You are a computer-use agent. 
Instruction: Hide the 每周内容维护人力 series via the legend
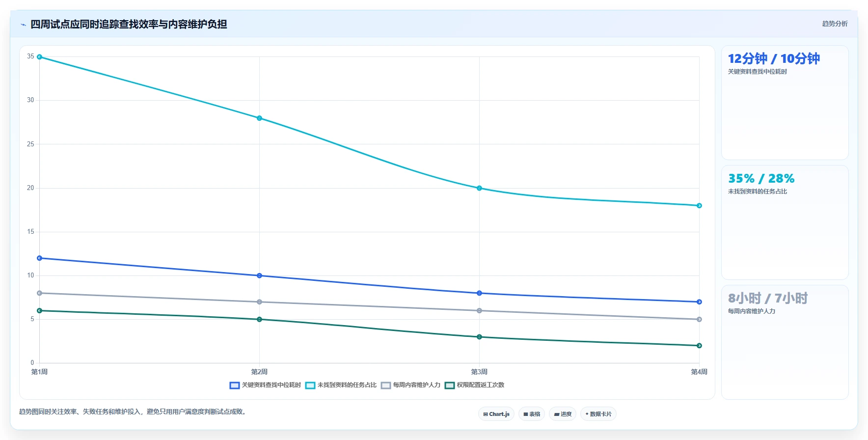pyautogui.click(x=410, y=385)
